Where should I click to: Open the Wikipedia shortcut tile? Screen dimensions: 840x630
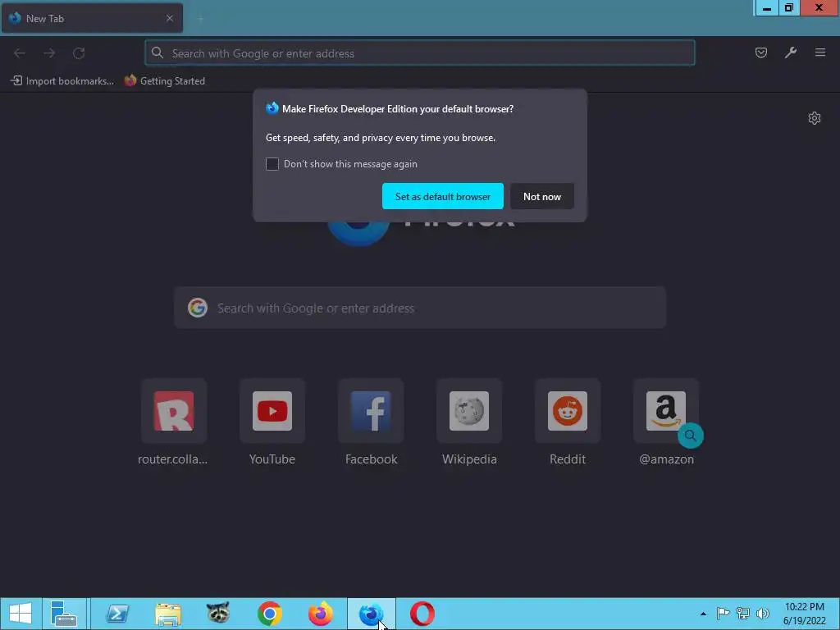click(469, 422)
